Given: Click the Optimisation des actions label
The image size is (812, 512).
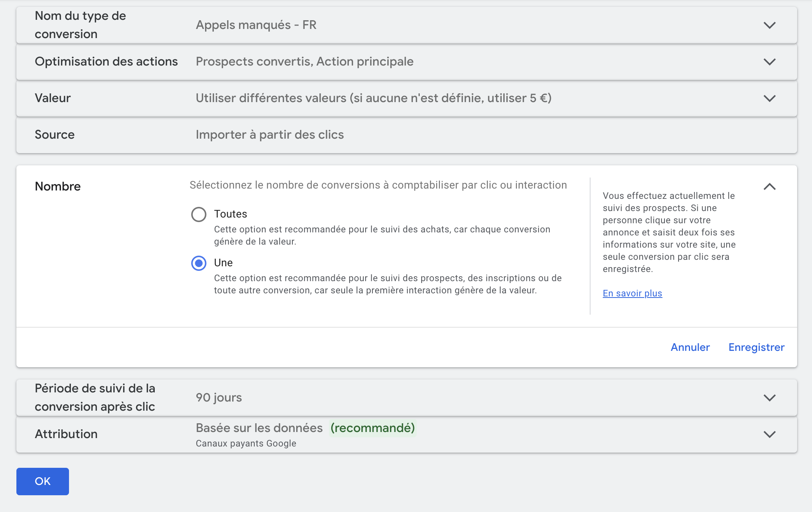Looking at the screenshot, I should click(106, 62).
